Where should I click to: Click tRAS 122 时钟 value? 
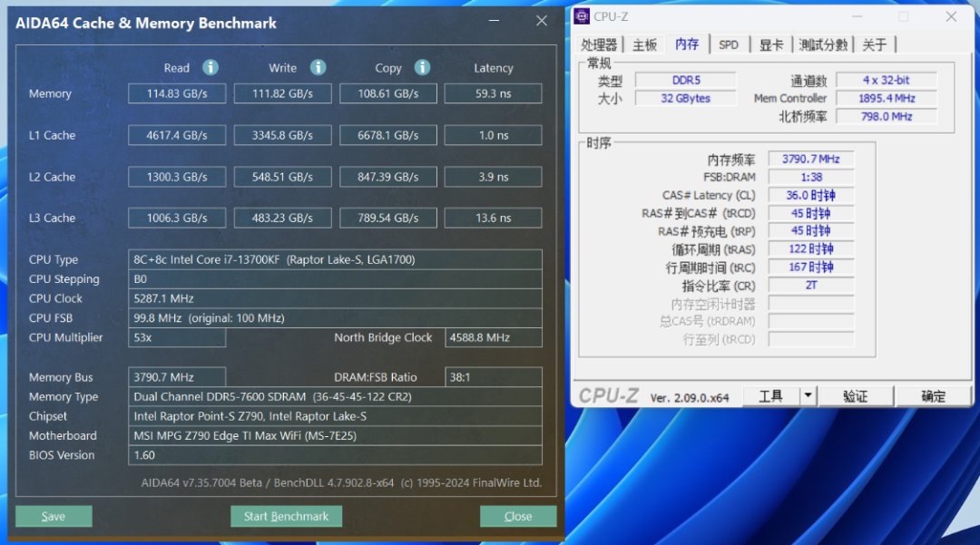tap(810, 249)
